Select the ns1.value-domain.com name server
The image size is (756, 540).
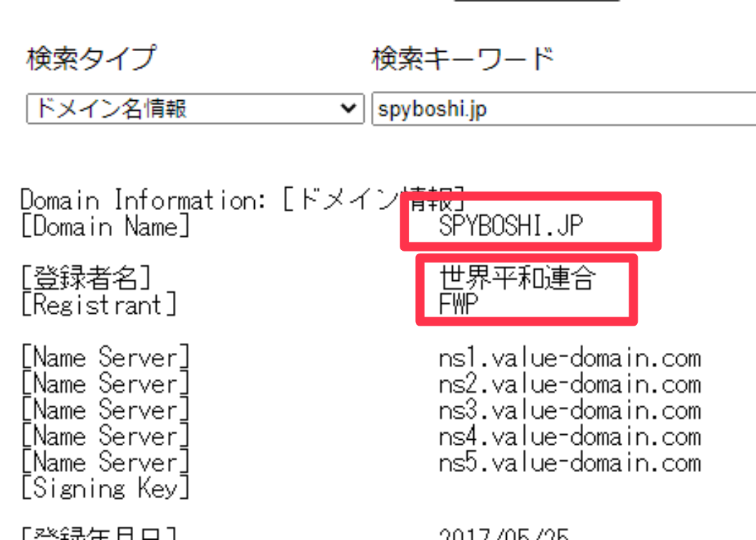pos(570,359)
